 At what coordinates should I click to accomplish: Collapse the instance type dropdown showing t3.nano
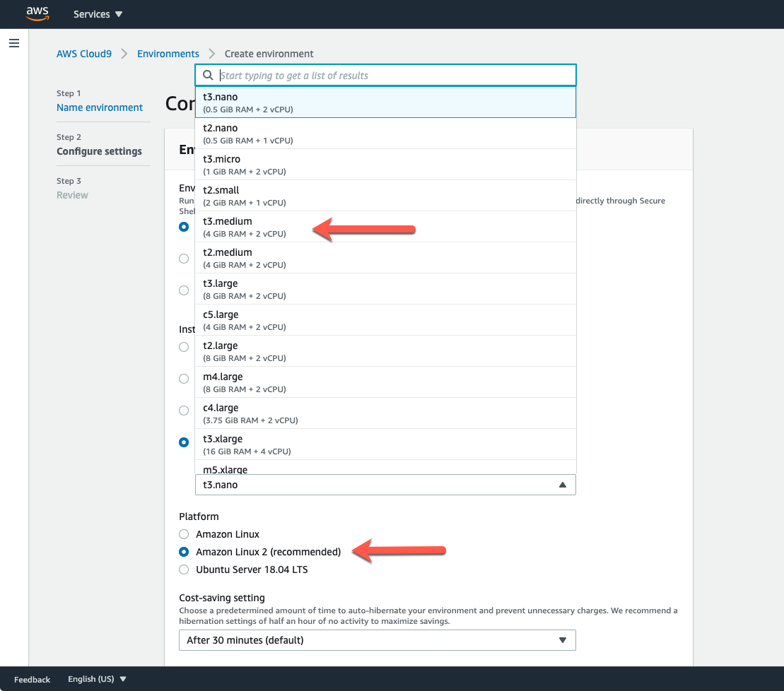click(385, 485)
